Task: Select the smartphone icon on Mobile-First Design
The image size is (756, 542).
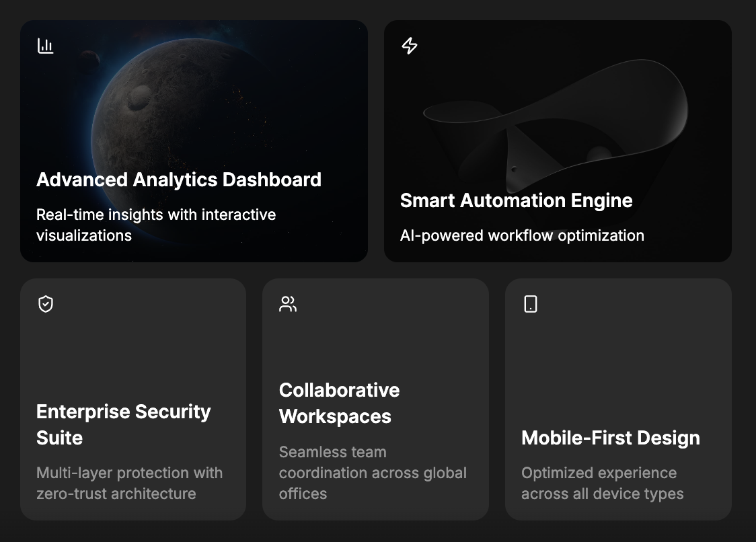Action: click(x=531, y=303)
